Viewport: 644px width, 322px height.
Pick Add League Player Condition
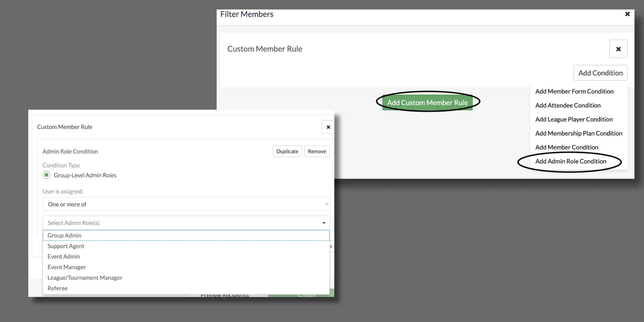(x=574, y=119)
